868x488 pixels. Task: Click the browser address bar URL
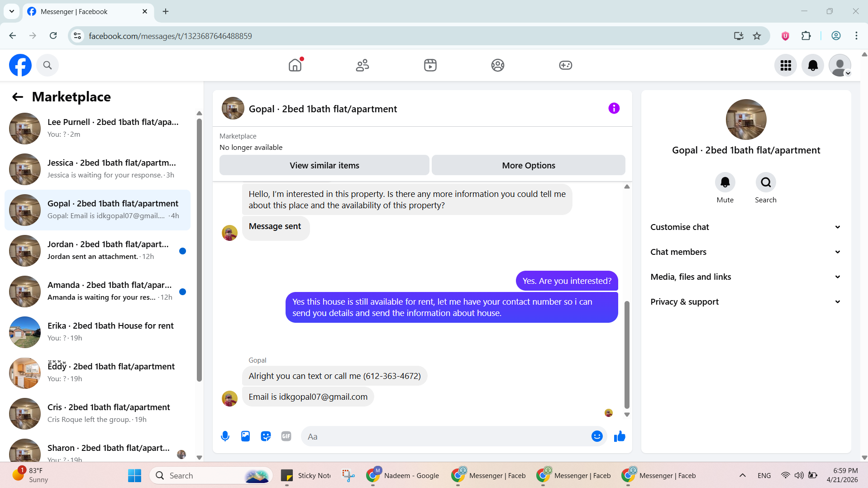pos(170,36)
